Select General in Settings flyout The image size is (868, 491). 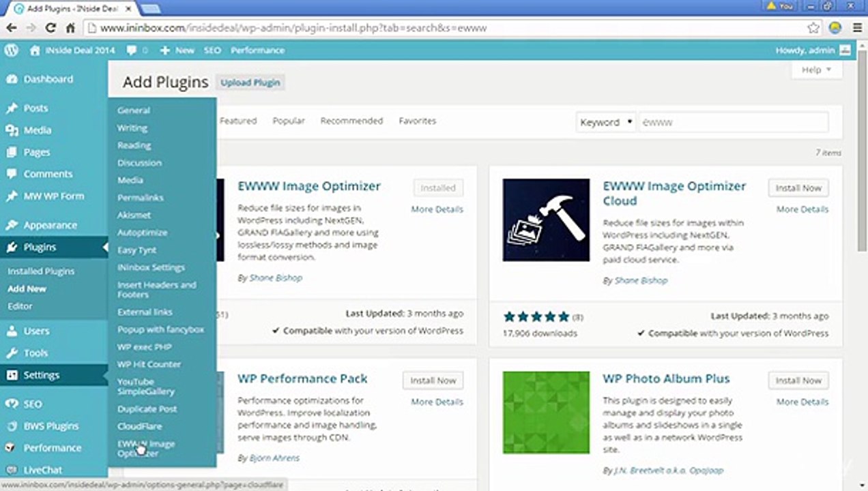(x=134, y=110)
